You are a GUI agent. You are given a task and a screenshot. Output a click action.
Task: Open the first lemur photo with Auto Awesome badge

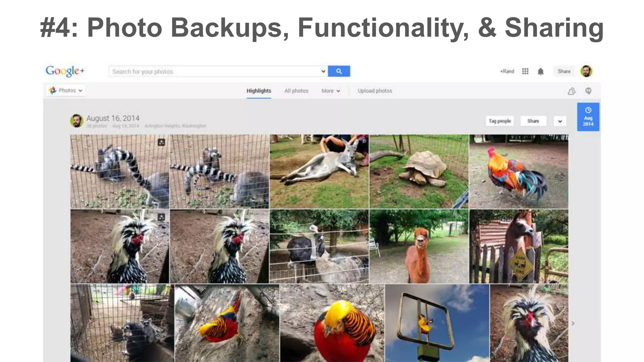pos(119,171)
